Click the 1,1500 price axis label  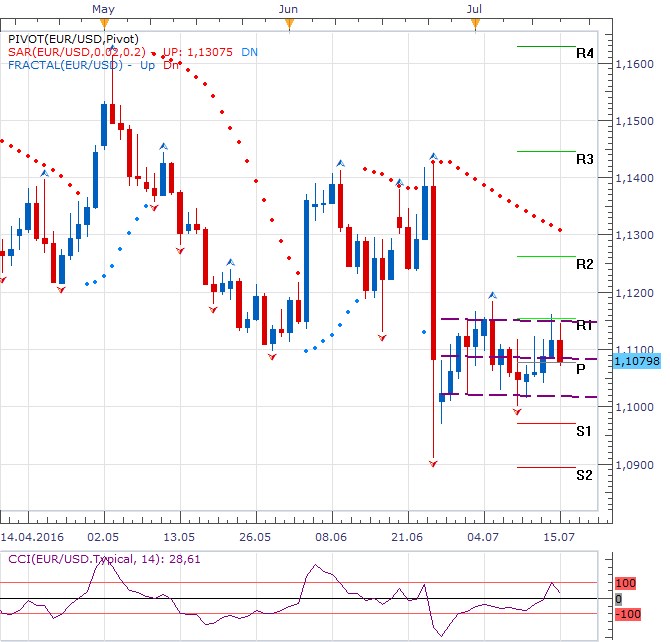[635, 121]
